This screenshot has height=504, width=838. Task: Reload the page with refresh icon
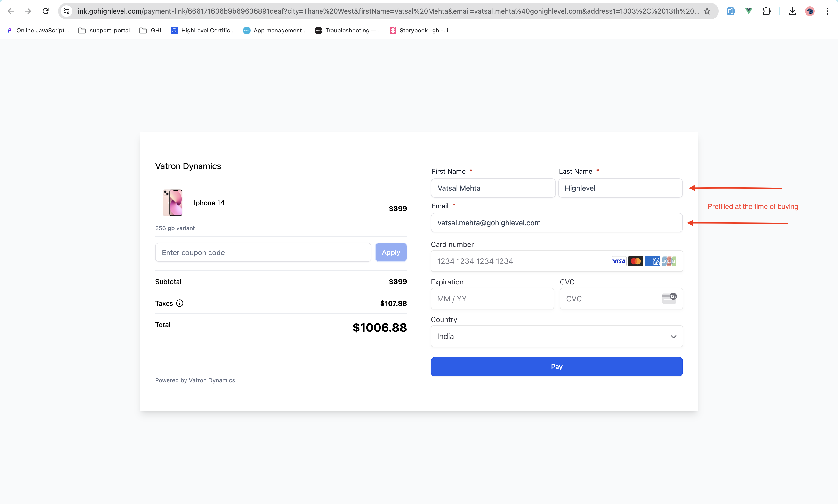coord(46,11)
